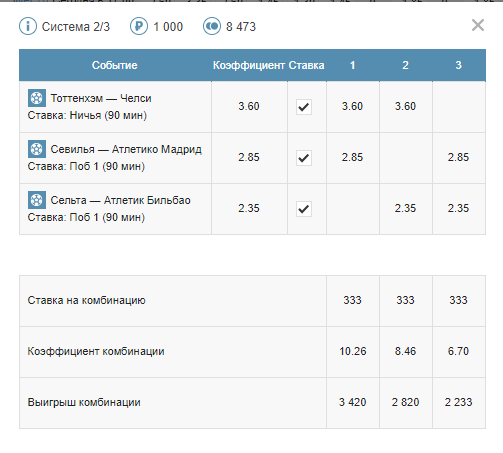503x453 pixels.
Task: Click the combination 1 column header
Action: 352,65
